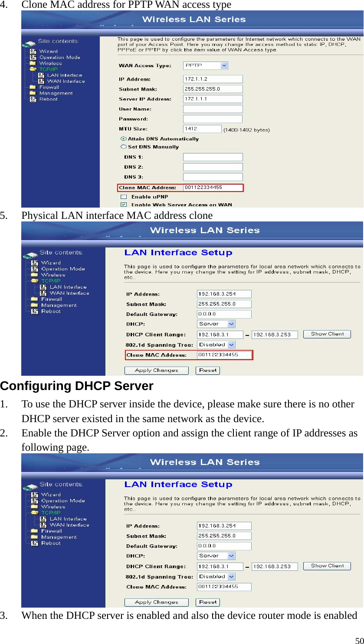
Task: Click LAN Interface icon in step 5 LAN screenshot
Action: coord(43,287)
